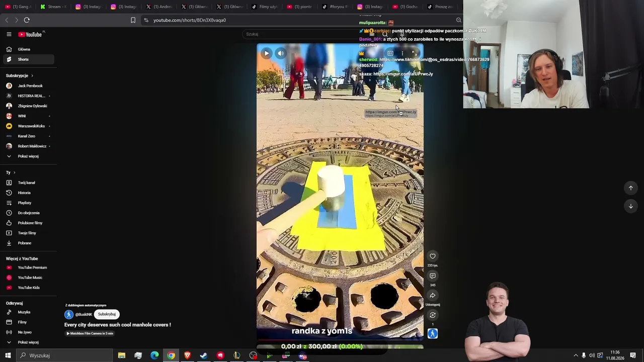This screenshot has width=644, height=362.
Task: Like the Short with heart button
Action: pos(433,256)
